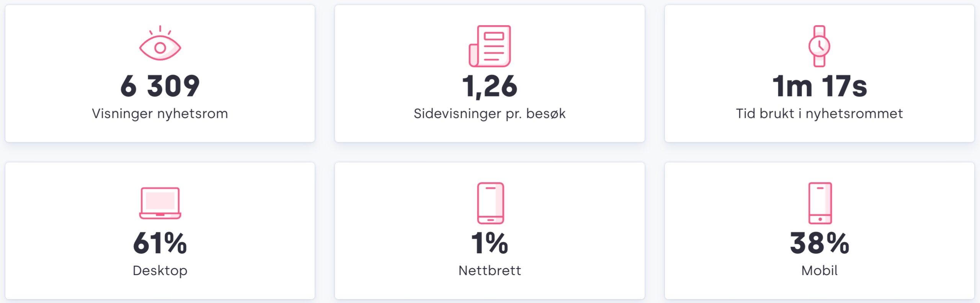The height and width of the screenshot is (303, 980).
Task: Click the "Nettbrett" label text
Action: pyautogui.click(x=490, y=270)
